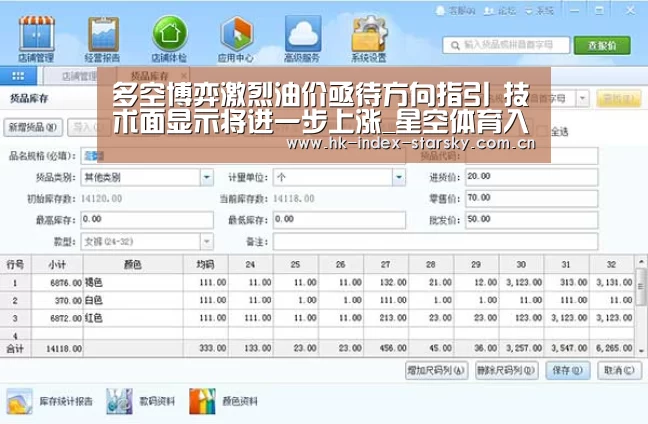Click the table scrollbar down arrow
648x424 pixels.
pyautogui.click(x=641, y=351)
